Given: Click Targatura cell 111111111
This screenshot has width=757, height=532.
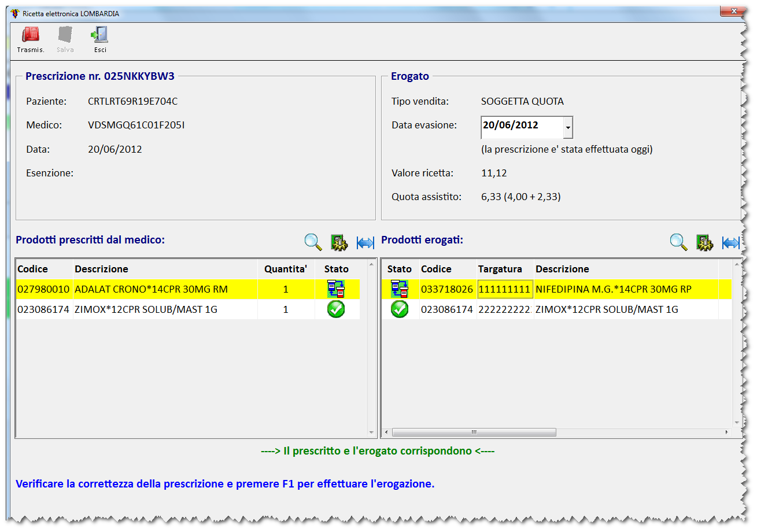Looking at the screenshot, I should click(505, 289).
